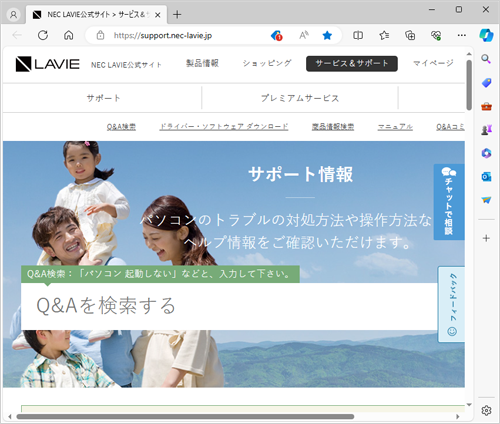
Task: Open Browser essentials heart icon
Action: 436,35
